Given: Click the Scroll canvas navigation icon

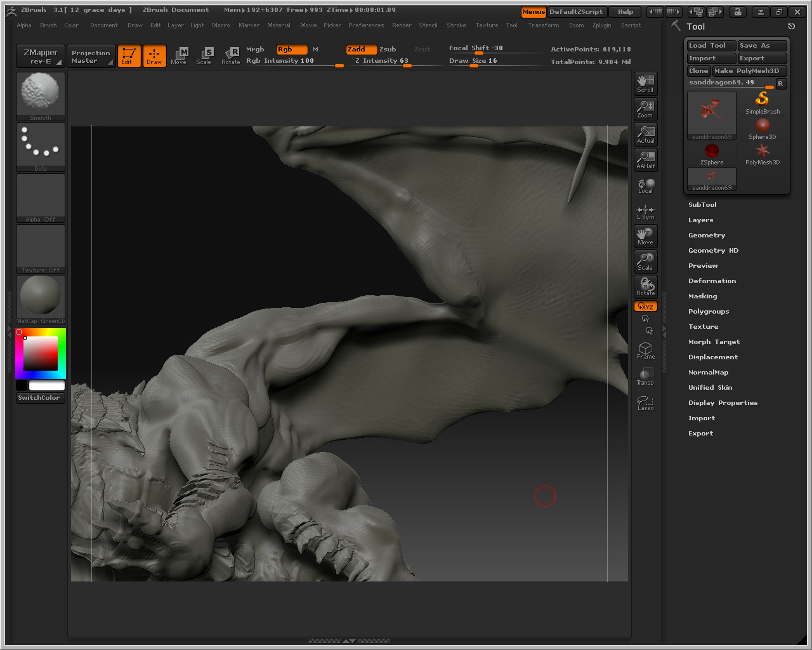Looking at the screenshot, I should pyautogui.click(x=646, y=84).
